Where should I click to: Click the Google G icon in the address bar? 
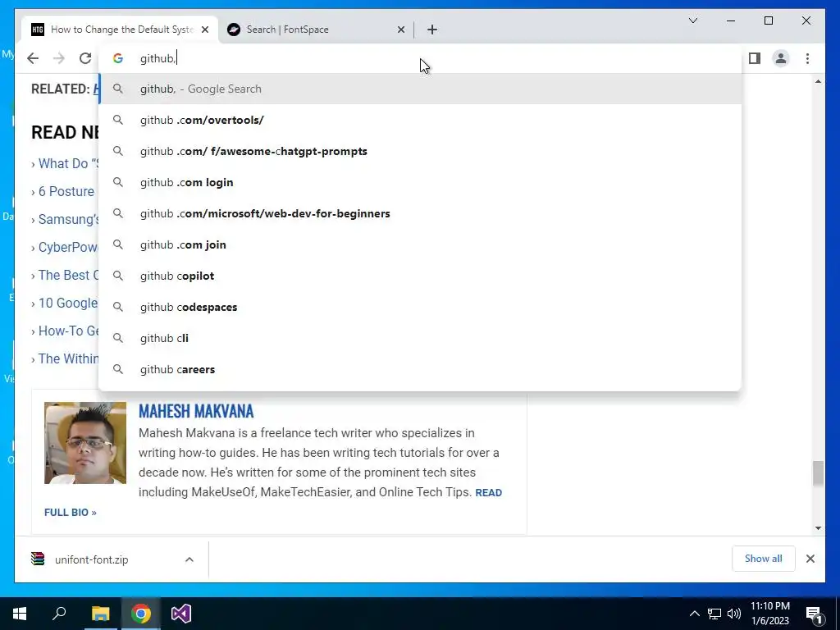(118, 58)
